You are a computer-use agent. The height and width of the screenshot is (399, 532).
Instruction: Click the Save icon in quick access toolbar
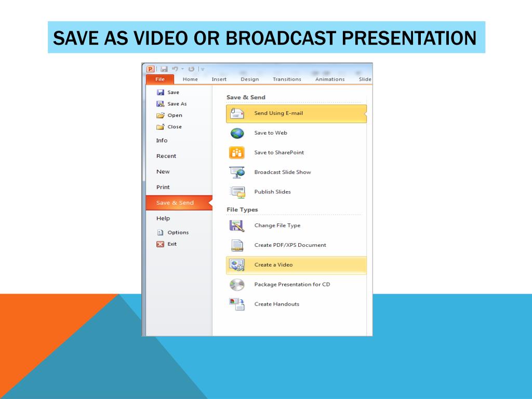coord(164,69)
